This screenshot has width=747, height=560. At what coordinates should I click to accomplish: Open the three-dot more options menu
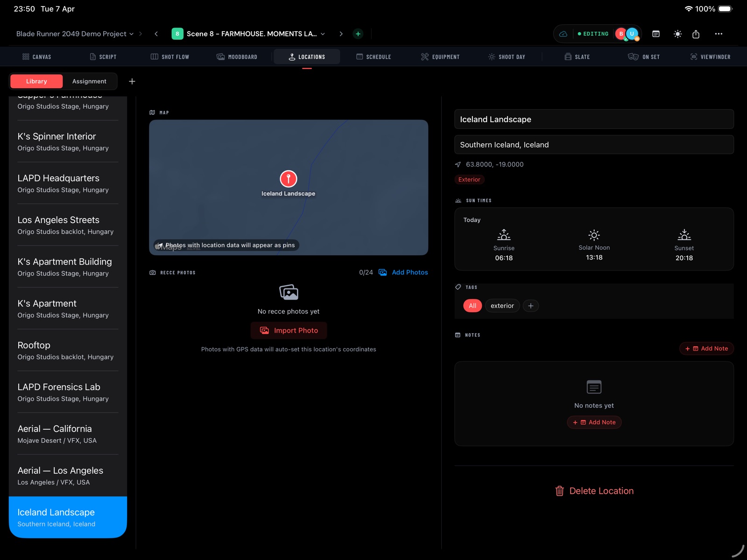pyautogui.click(x=719, y=34)
